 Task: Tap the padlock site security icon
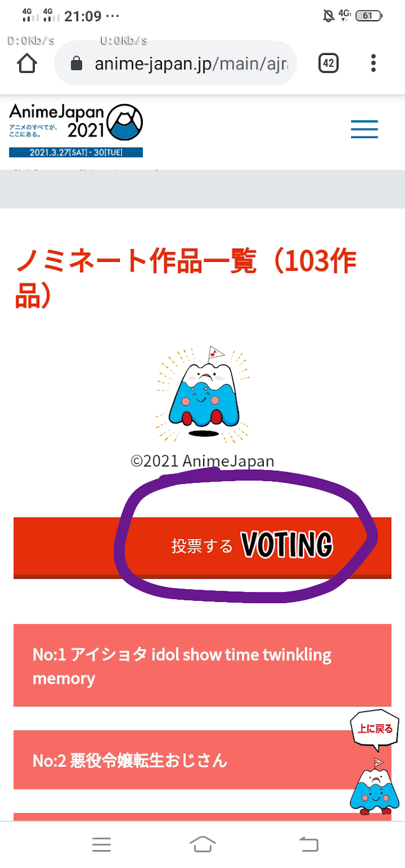(76, 63)
